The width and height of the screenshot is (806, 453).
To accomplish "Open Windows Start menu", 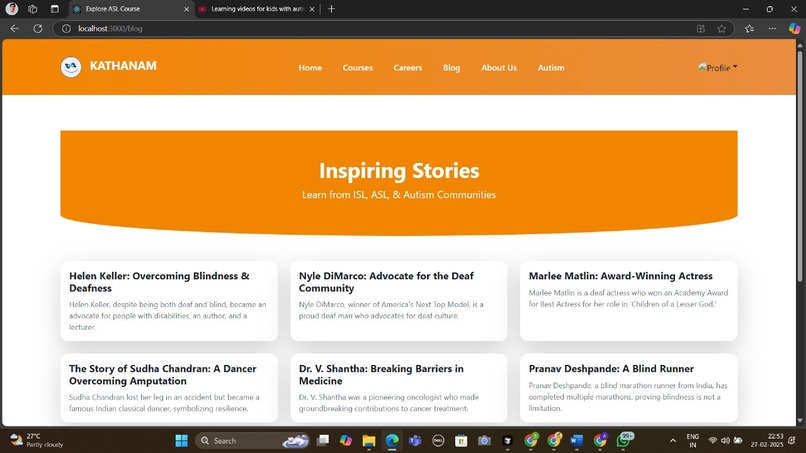I will 181,441.
